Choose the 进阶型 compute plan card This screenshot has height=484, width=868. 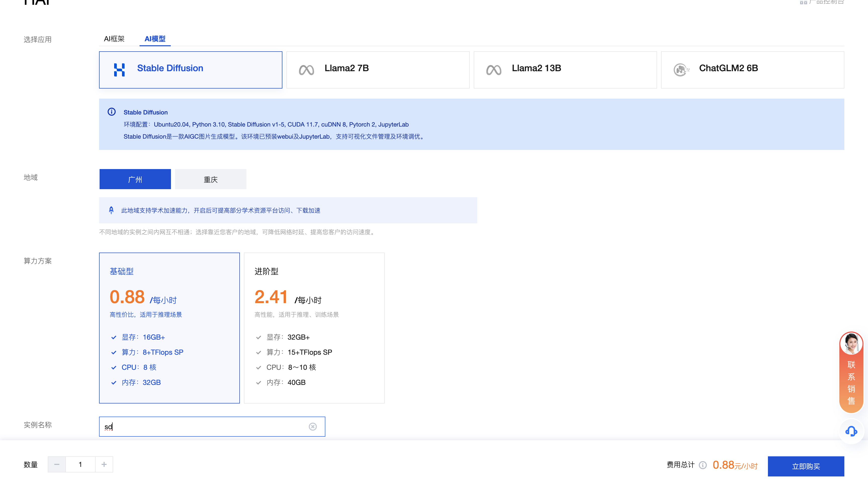[x=314, y=328]
